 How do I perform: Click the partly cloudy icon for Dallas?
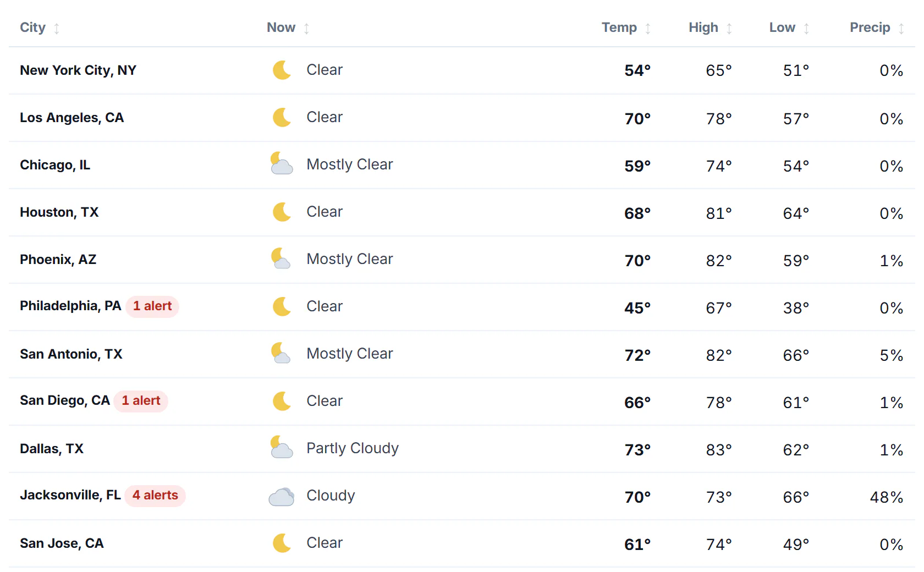pyautogui.click(x=282, y=448)
